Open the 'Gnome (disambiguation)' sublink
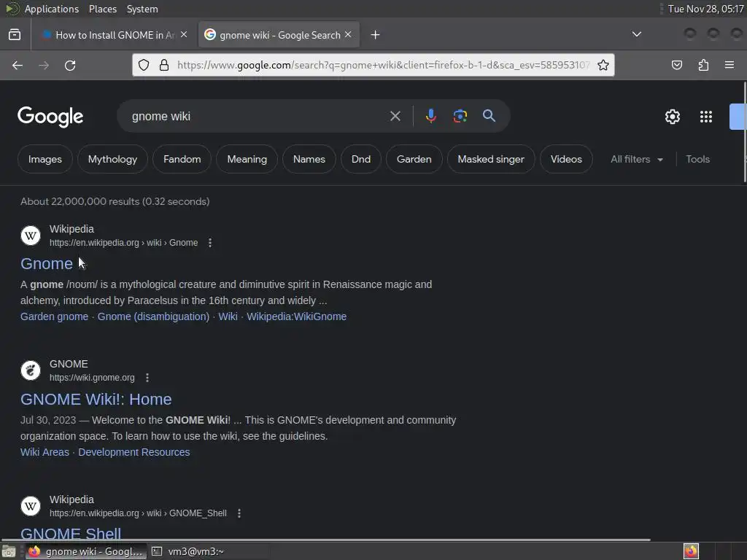Viewport: 747px width, 560px height. click(x=153, y=316)
